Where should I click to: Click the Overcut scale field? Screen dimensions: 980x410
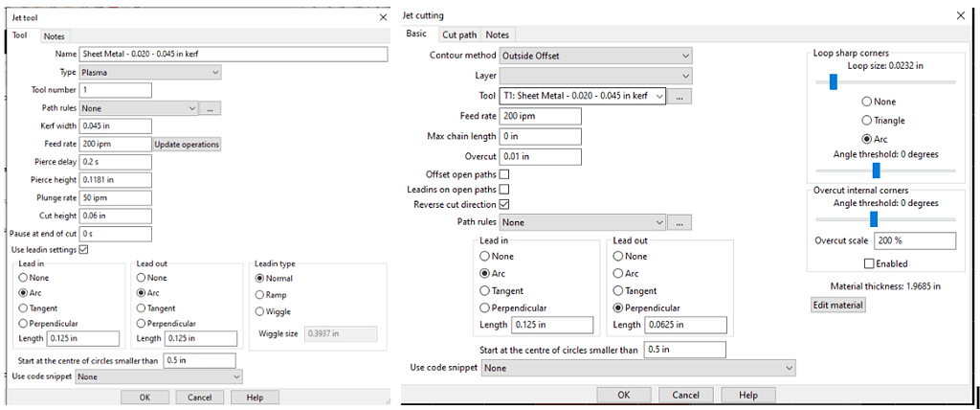coord(912,240)
